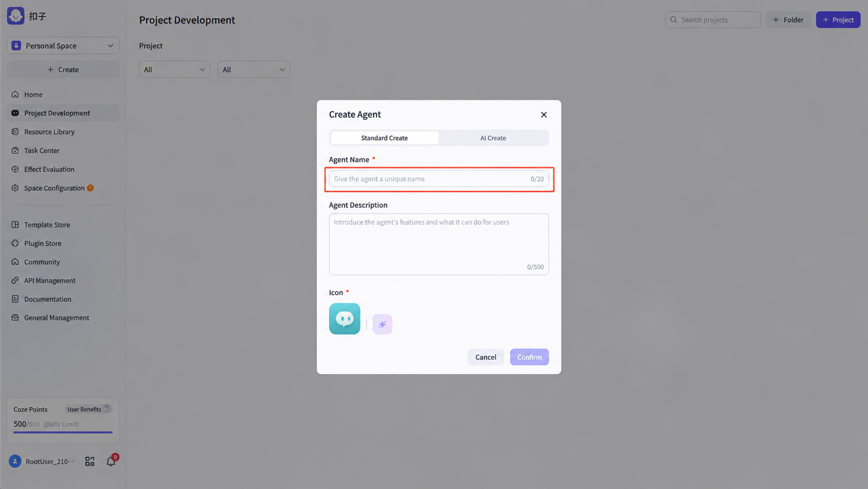868x489 pixels.
Task: Click the Plugin Store puzzle icon
Action: point(15,244)
